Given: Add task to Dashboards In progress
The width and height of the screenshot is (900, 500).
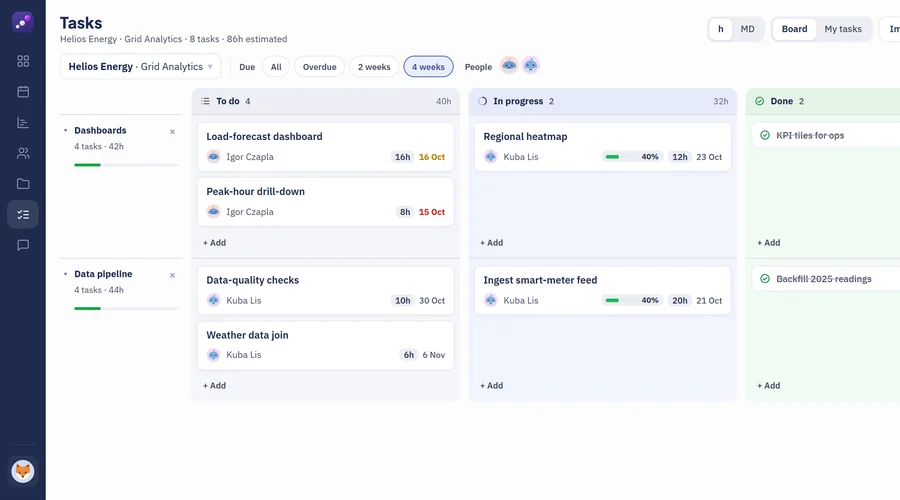Looking at the screenshot, I should (492, 243).
